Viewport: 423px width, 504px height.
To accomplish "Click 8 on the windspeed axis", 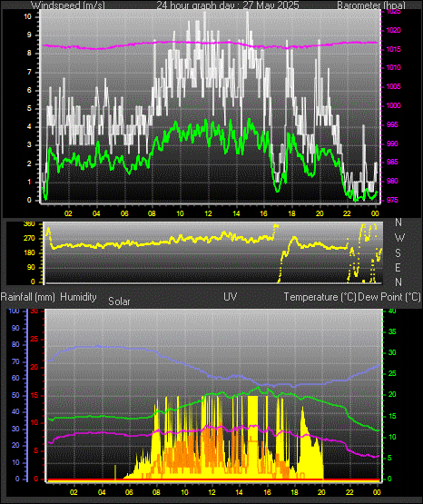I will [29, 53].
